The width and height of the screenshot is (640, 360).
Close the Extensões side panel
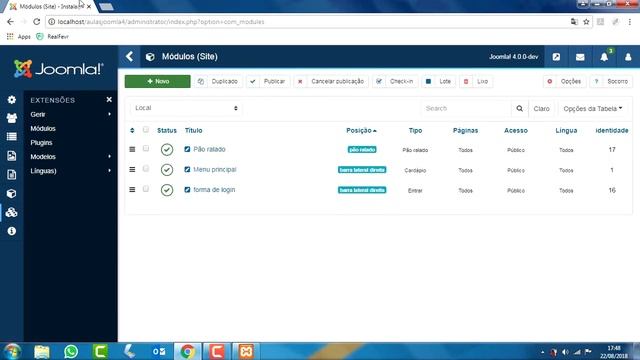point(109,100)
